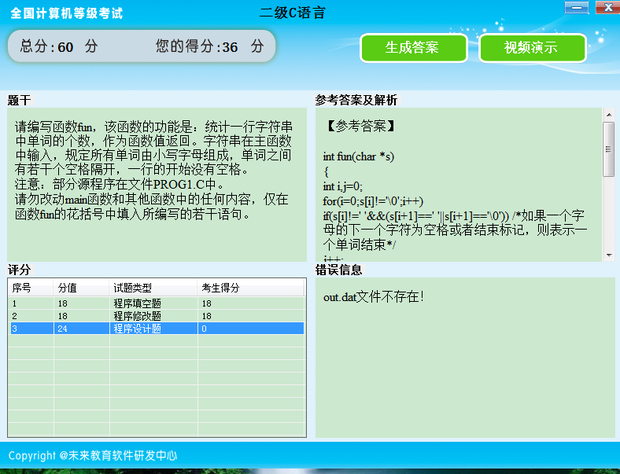The height and width of the screenshot is (474, 620).
Task: Select the highlighted 程序设计题 row
Action: [156, 329]
